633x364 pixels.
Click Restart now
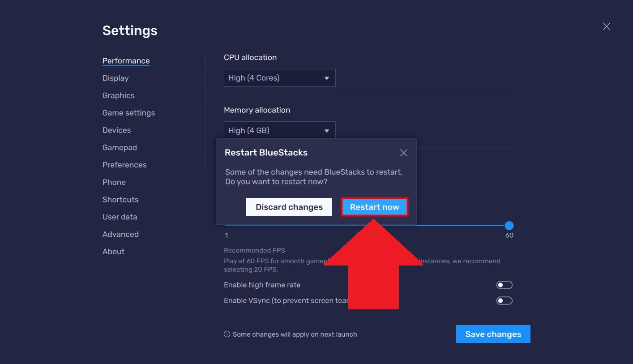click(x=374, y=207)
